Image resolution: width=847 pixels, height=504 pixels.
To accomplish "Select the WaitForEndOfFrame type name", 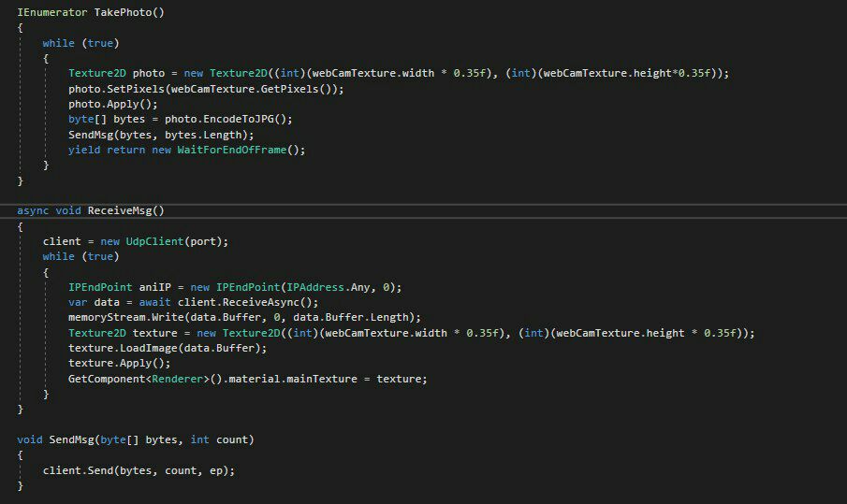I will 232,150.
